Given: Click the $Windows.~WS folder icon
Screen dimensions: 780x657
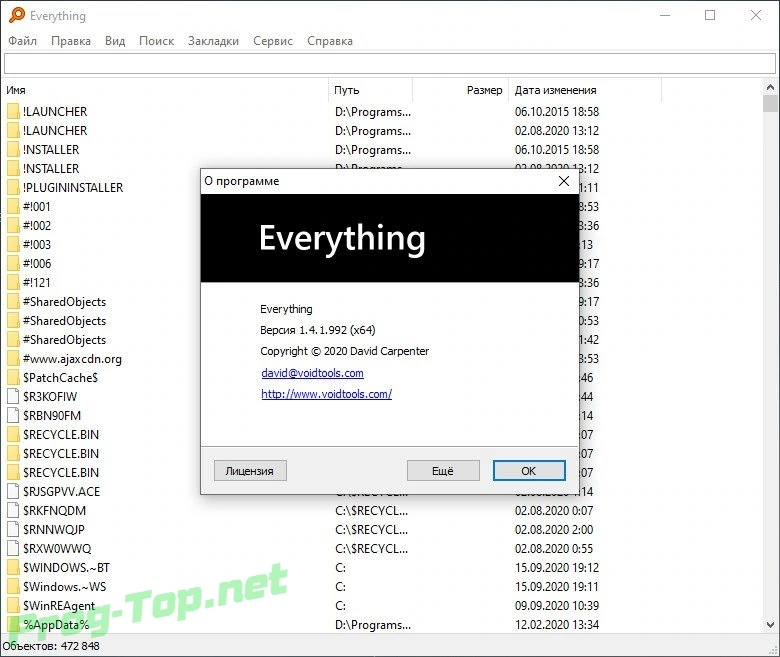Looking at the screenshot, I should [13, 586].
